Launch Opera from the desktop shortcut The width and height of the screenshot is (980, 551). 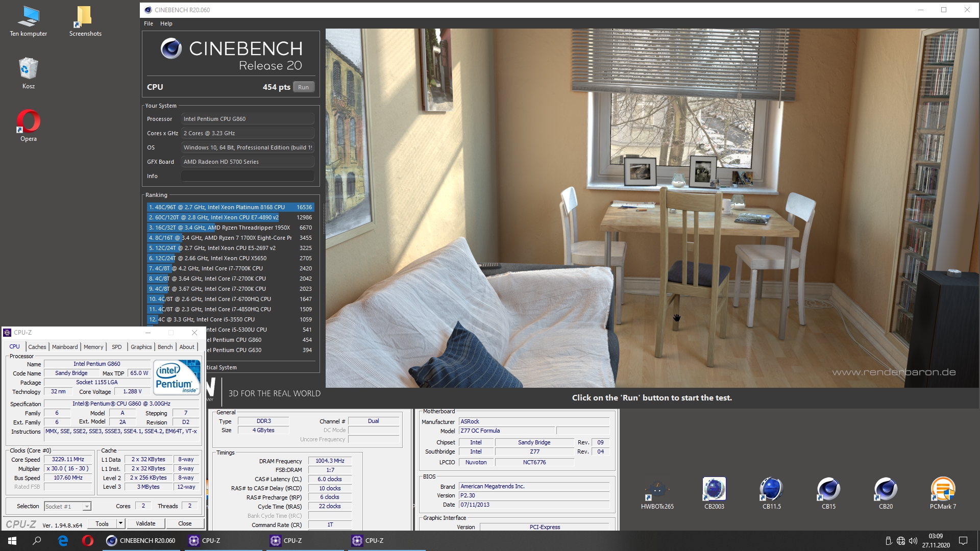click(x=29, y=126)
